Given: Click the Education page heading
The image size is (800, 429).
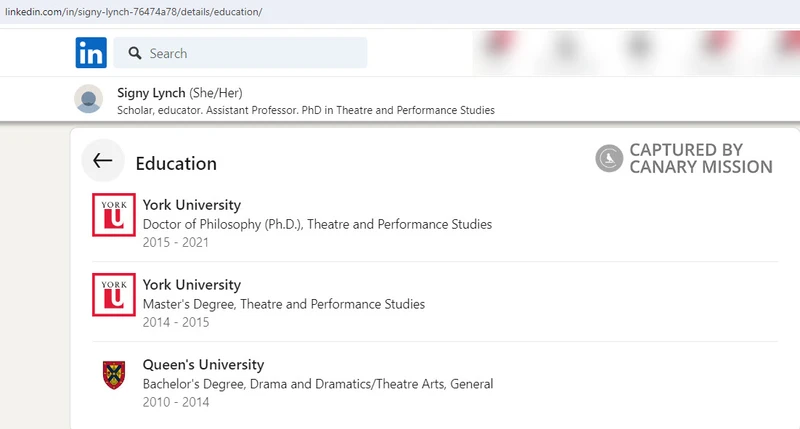Looking at the screenshot, I should tap(176, 164).
